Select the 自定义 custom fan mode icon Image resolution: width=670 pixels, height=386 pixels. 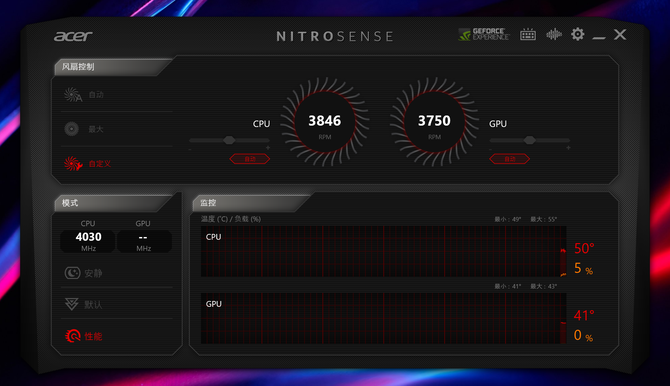pos(73,163)
